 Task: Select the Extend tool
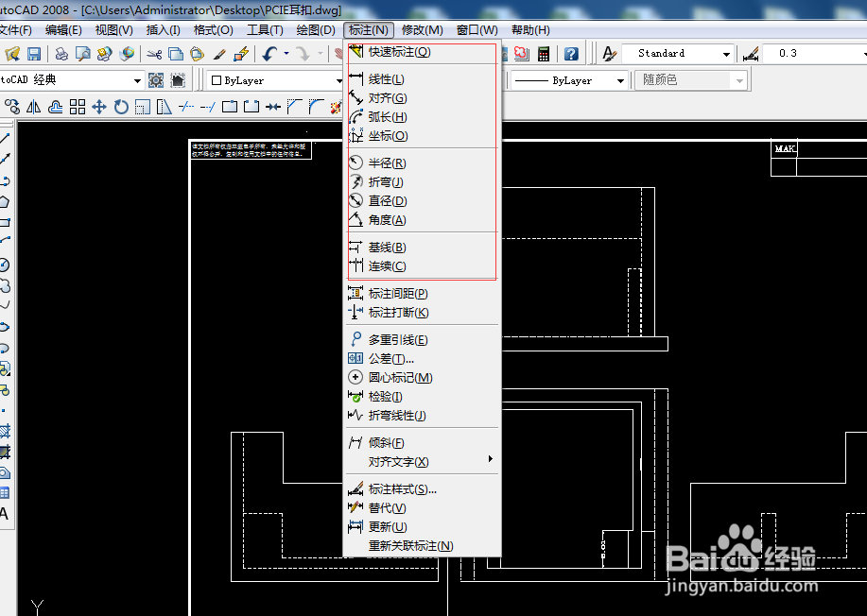click(208, 106)
